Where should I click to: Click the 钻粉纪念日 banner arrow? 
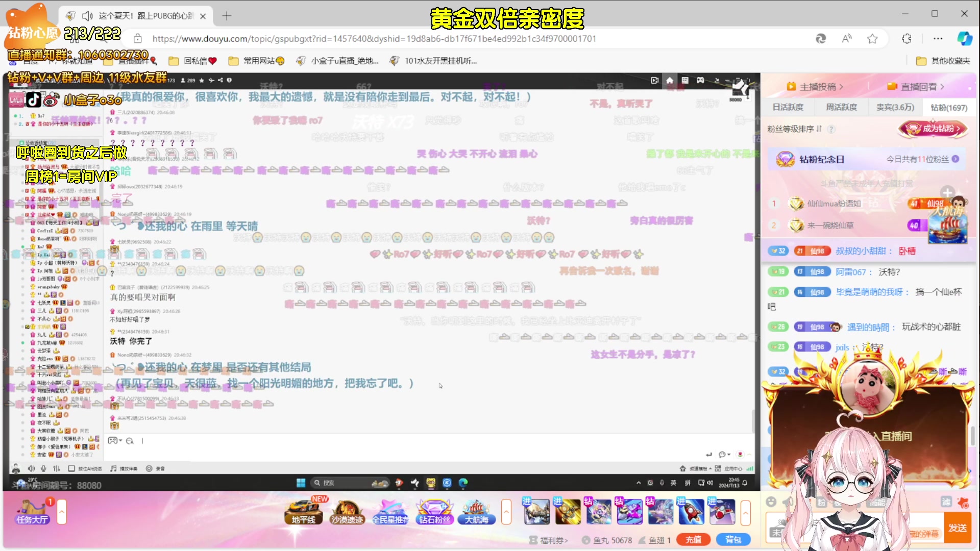click(955, 159)
